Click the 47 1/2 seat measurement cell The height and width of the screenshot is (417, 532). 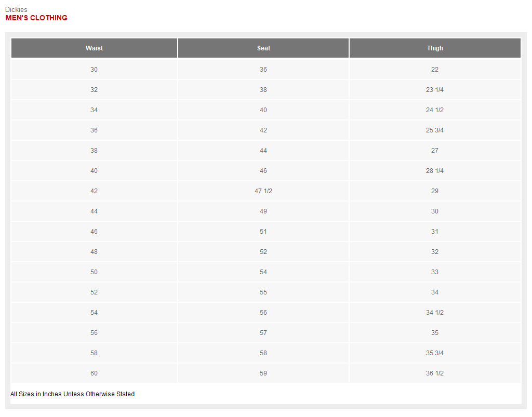tap(263, 191)
